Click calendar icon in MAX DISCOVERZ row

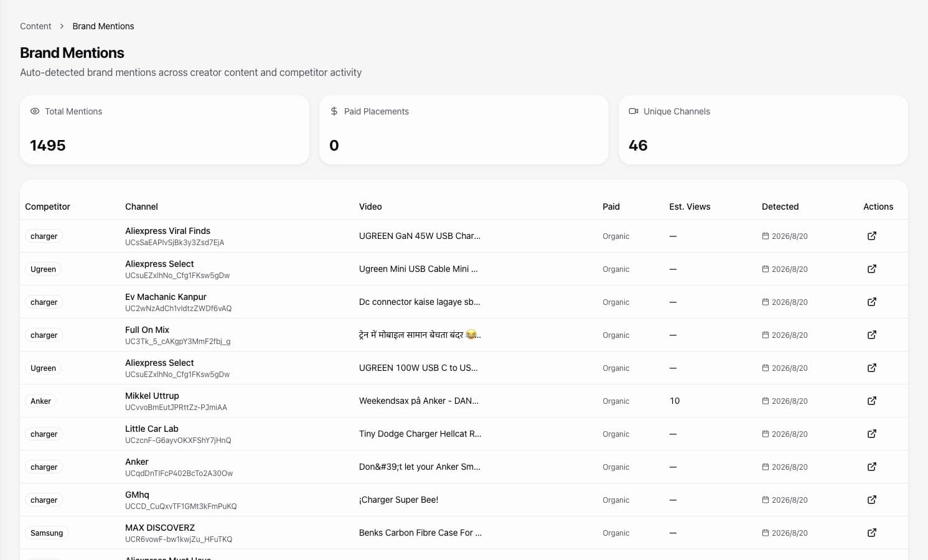pos(766,533)
